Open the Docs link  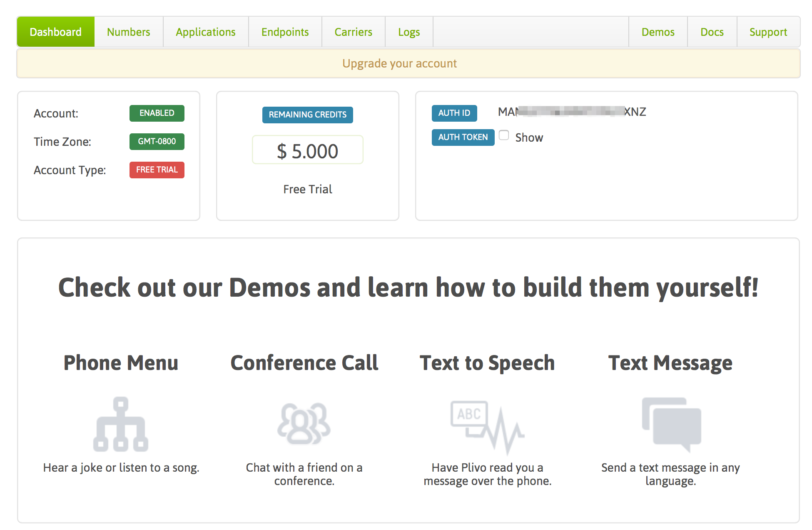click(712, 32)
